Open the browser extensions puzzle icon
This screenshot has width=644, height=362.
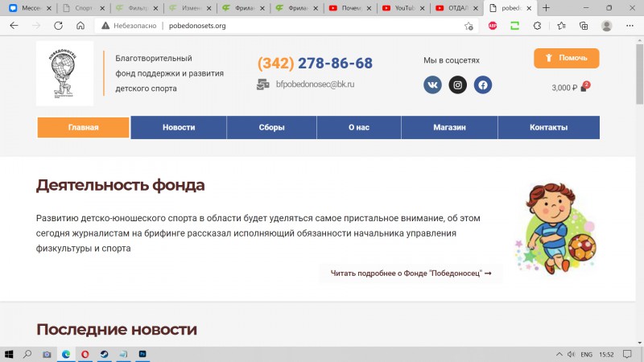(537, 26)
